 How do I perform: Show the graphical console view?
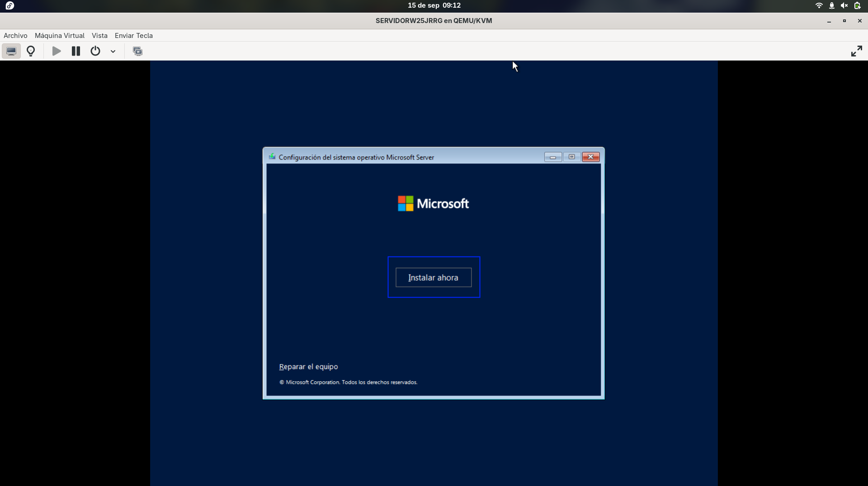pyautogui.click(x=11, y=51)
